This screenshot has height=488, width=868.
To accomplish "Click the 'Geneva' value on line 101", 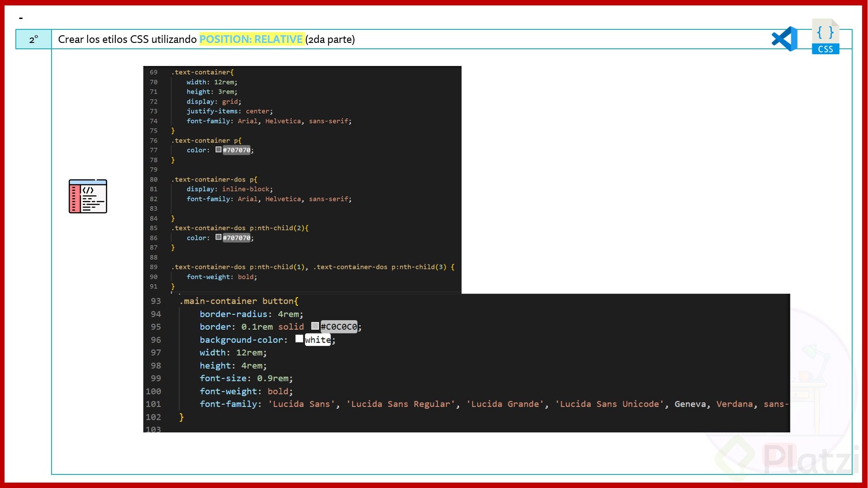I will 690,404.
